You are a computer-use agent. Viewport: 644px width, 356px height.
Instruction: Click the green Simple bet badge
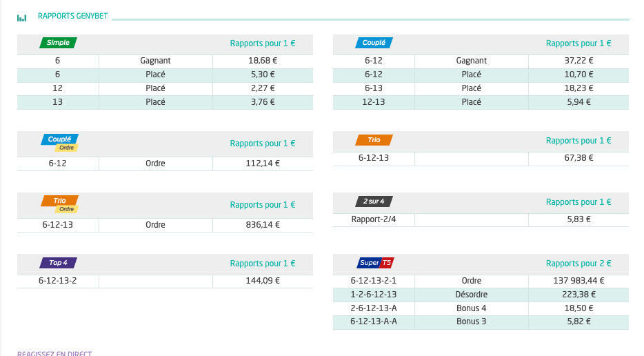[x=58, y=43]
